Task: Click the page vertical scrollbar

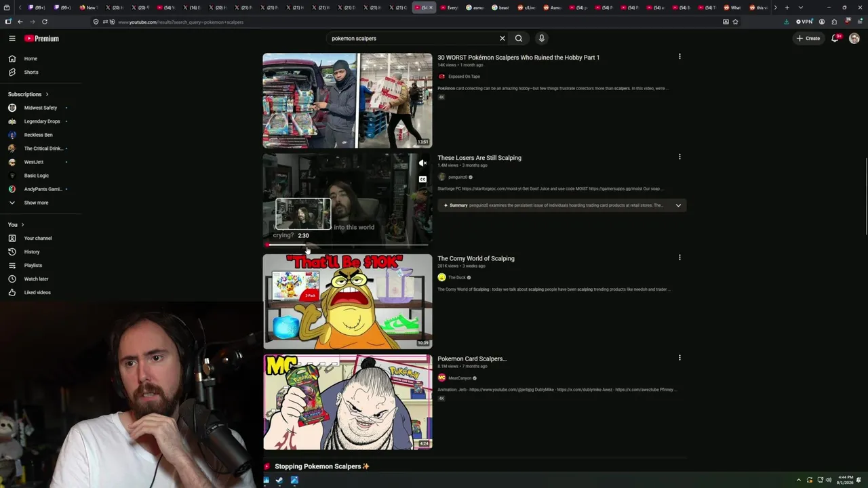Action: click(x=865, y=197)
